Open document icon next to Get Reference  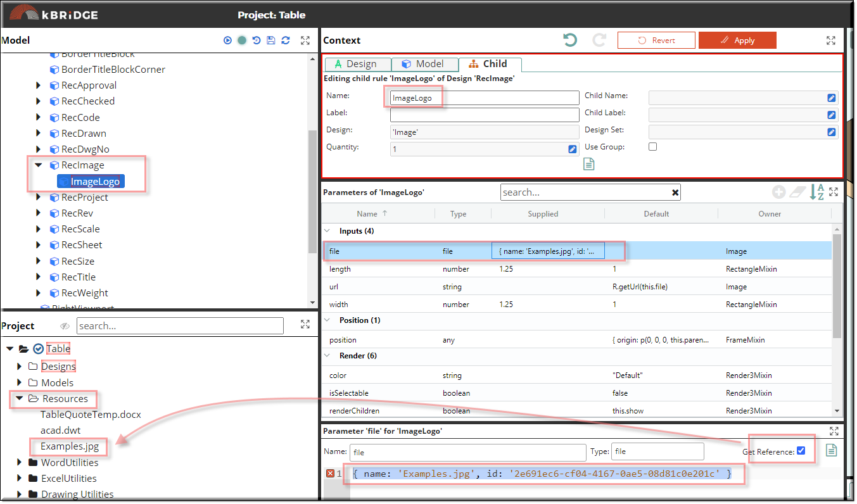coord(832,450)
